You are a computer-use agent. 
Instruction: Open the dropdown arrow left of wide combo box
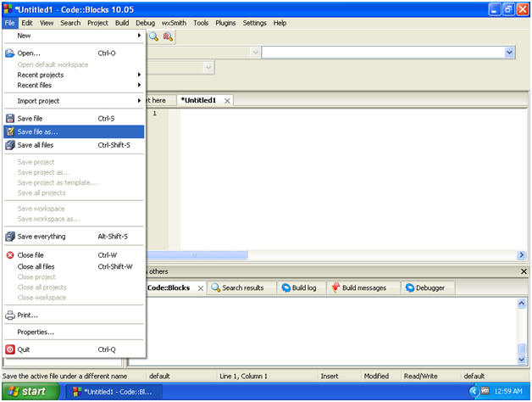click(x=255, y=53)
